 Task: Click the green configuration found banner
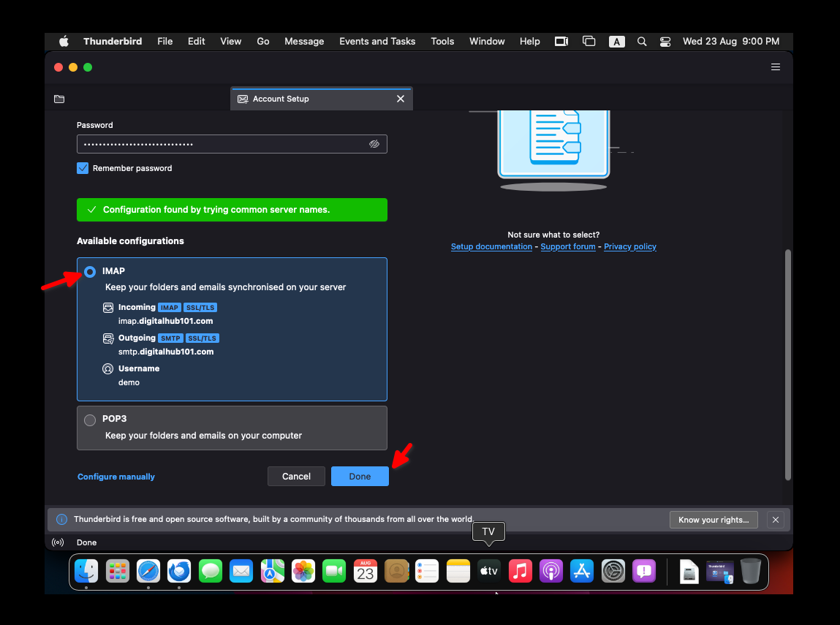click(x=232, y=210)
